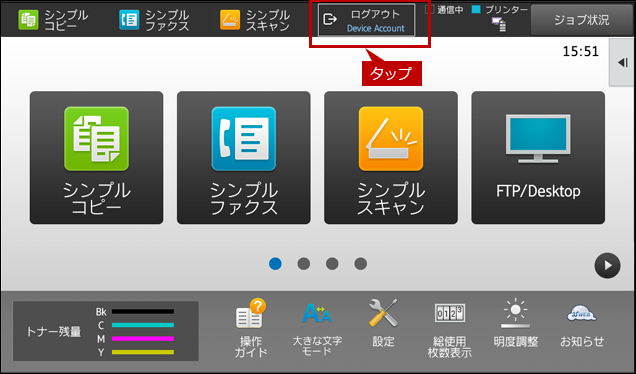Open the large シンプルスキャン orange tile
The height and width of the screenshot is (374, 636).
pos(391,157)
